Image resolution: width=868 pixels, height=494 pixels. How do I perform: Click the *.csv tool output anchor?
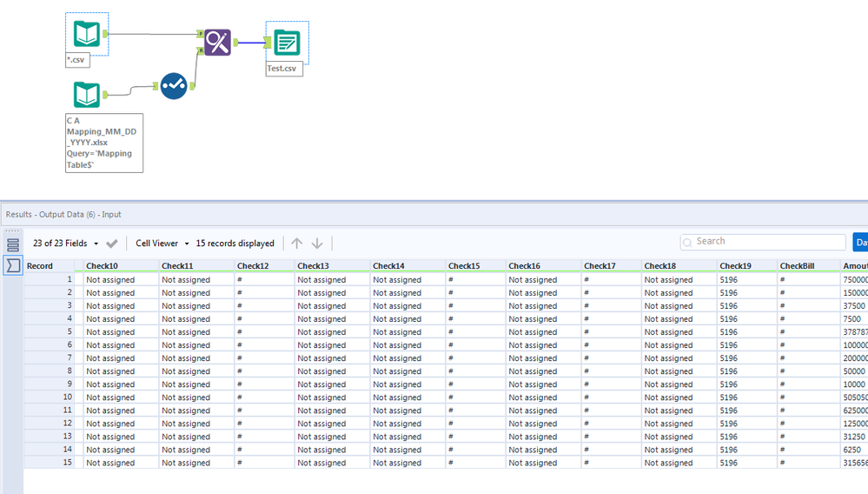pos(105,34)
